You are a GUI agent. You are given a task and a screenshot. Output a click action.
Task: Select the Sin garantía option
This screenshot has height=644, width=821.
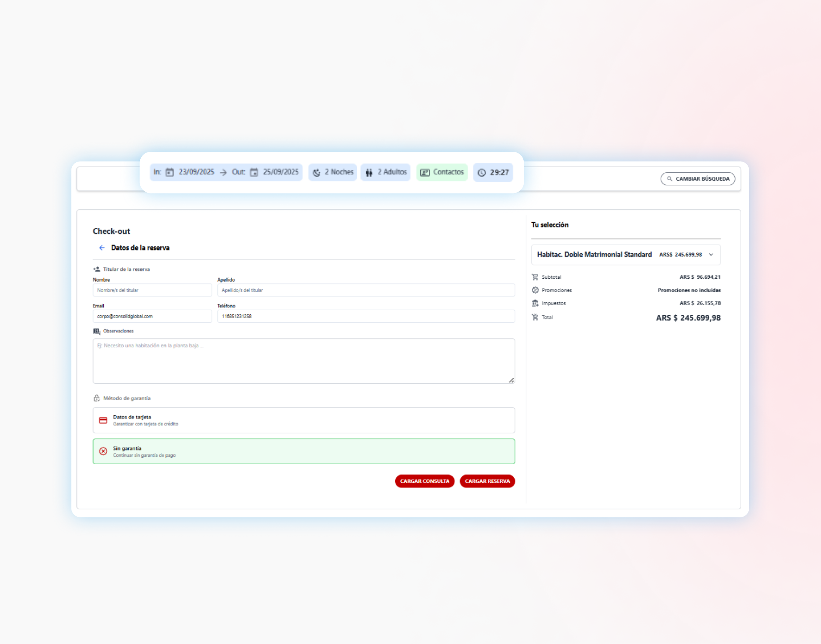click(x=303, y=451)
